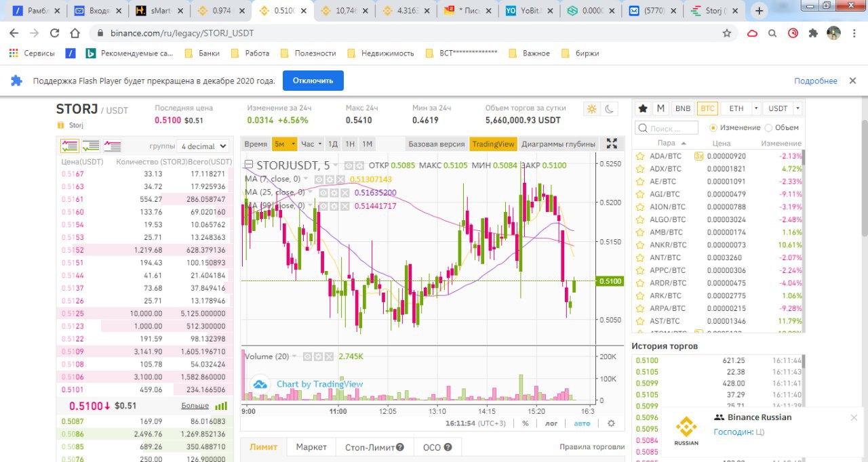Open the 4 decimal grouping dropdown
868x462 pixels.
point(204,146)
